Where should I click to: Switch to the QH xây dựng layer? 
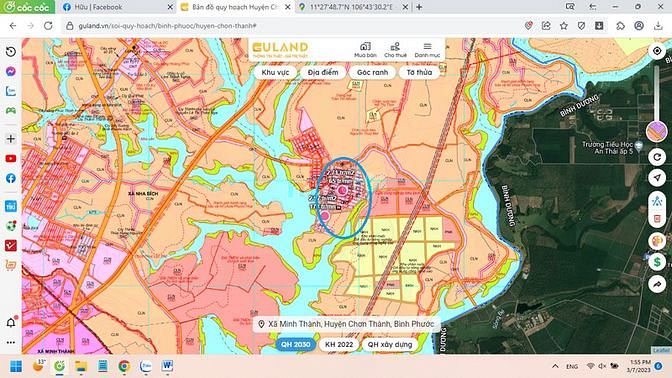pyautogui.click(x=390, y=345)
